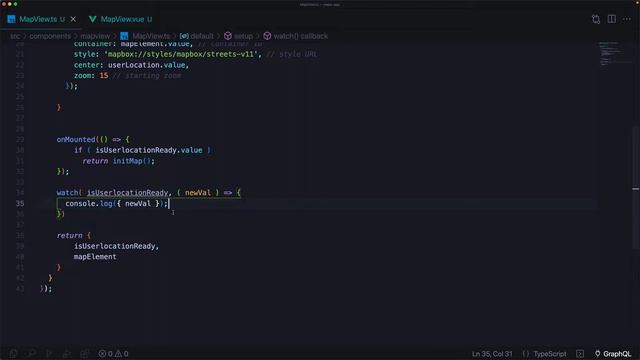Click on return initMap() call
This screenshot has width=640, height=360.
(118, 161)
